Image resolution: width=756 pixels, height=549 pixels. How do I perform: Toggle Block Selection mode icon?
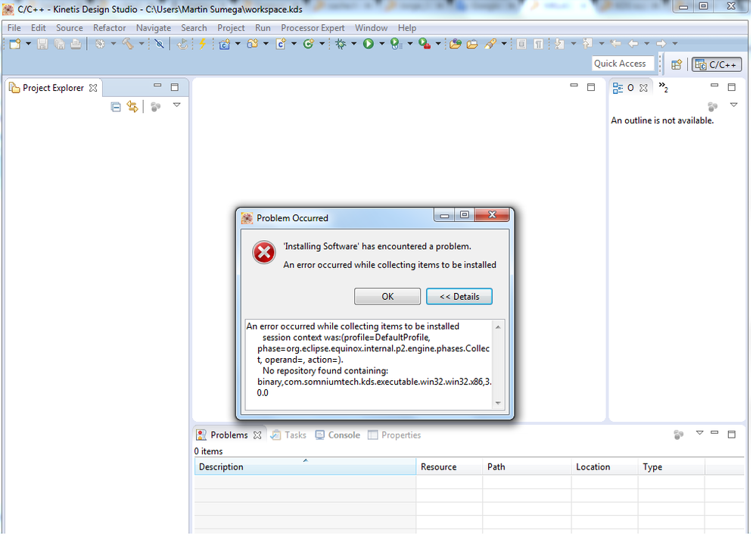point(521,44)
